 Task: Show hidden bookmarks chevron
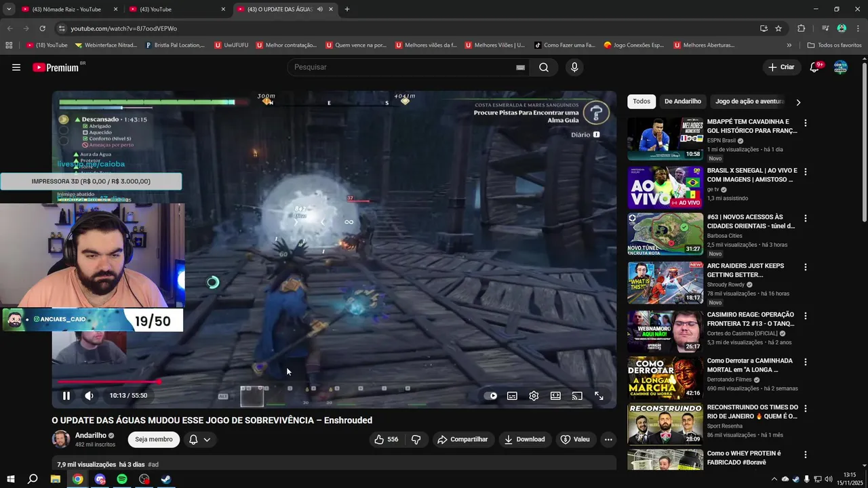[789, 45]
